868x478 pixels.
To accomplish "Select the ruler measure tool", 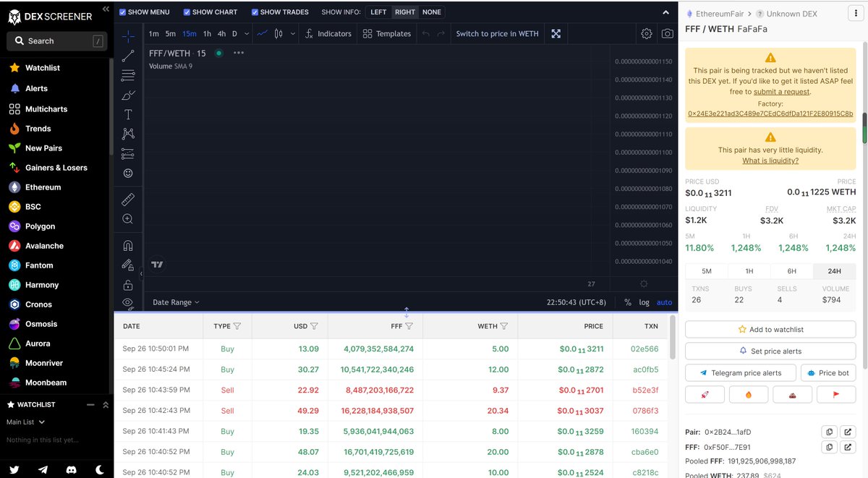I will (128, 199).
